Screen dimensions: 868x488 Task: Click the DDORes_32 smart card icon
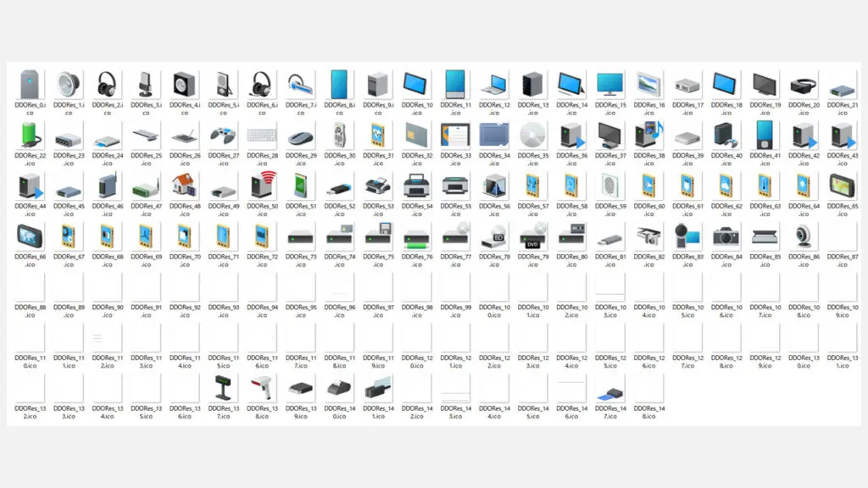(416, 136)
